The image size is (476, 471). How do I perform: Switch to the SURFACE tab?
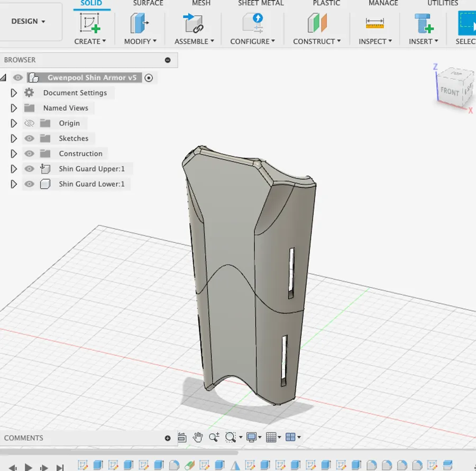pyautogui.click(x=148, y=3)
